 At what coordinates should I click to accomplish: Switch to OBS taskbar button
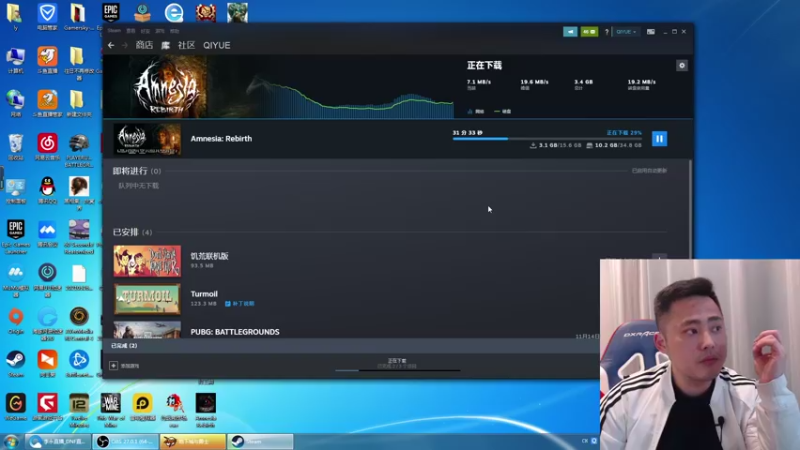[126, 441]
